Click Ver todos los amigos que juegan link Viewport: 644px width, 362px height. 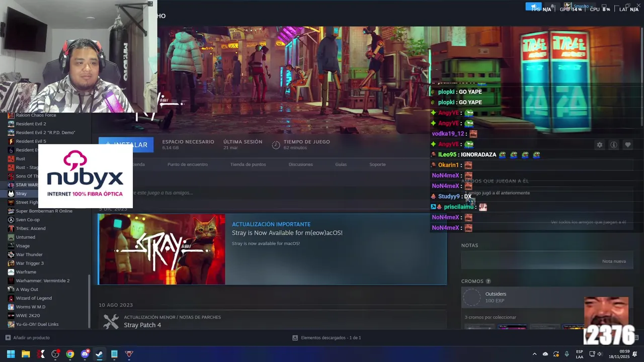588,222
